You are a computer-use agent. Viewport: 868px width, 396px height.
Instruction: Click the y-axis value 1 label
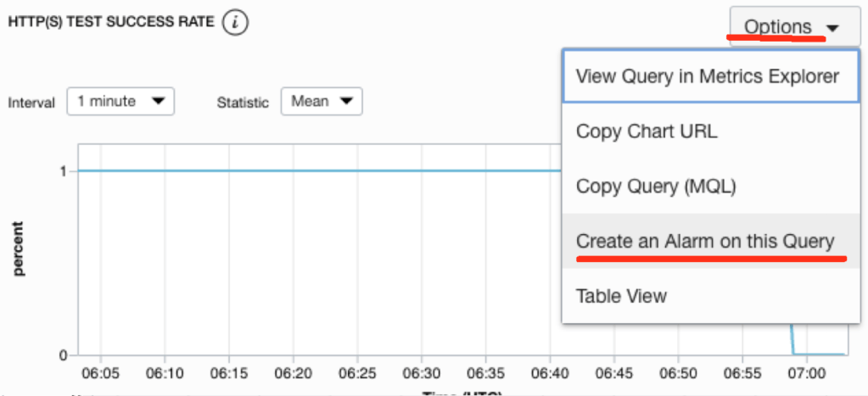tap(62, 170)
